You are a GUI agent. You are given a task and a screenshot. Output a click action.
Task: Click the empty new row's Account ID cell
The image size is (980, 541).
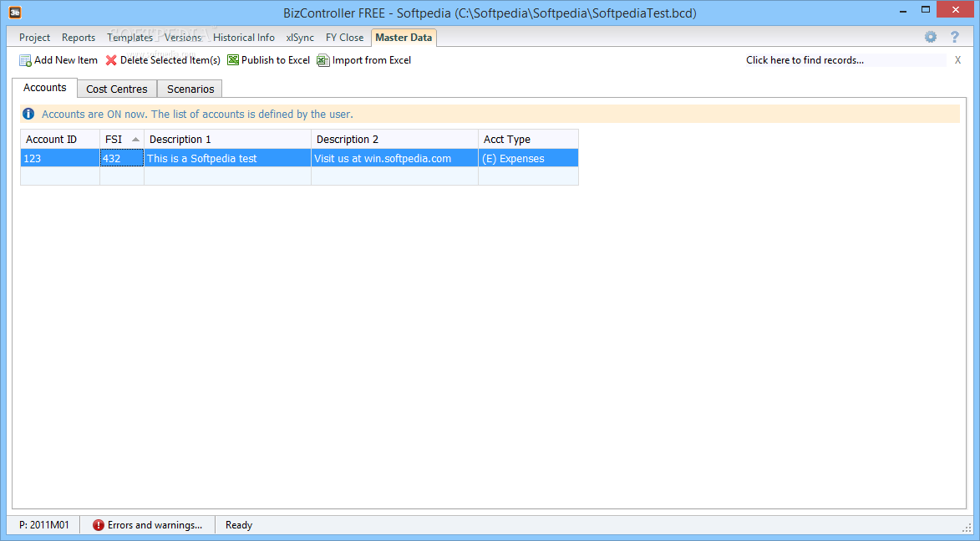[60, 176]
